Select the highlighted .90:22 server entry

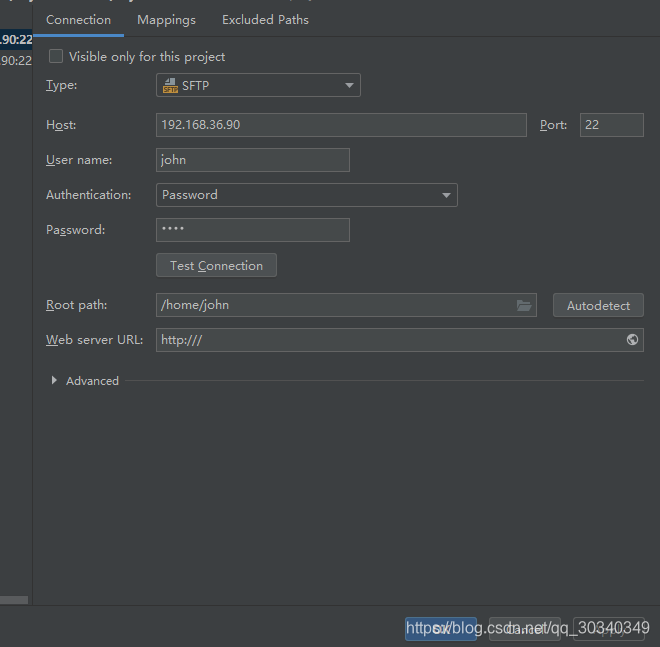tap(16, 40)
